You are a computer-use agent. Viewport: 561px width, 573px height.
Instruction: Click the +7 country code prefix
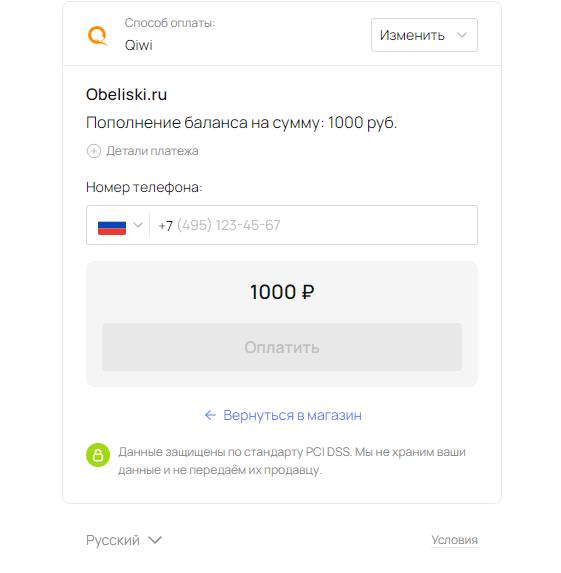pos(165,225)
